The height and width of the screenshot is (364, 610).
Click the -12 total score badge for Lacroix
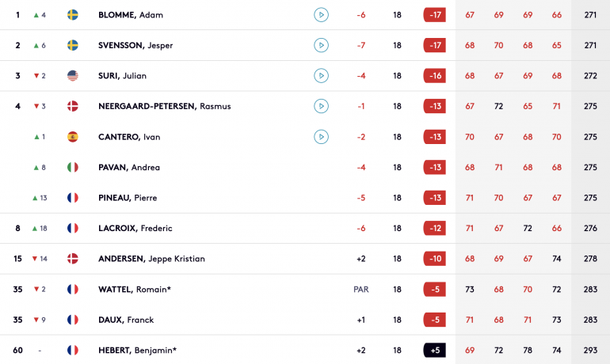point(435,228)
